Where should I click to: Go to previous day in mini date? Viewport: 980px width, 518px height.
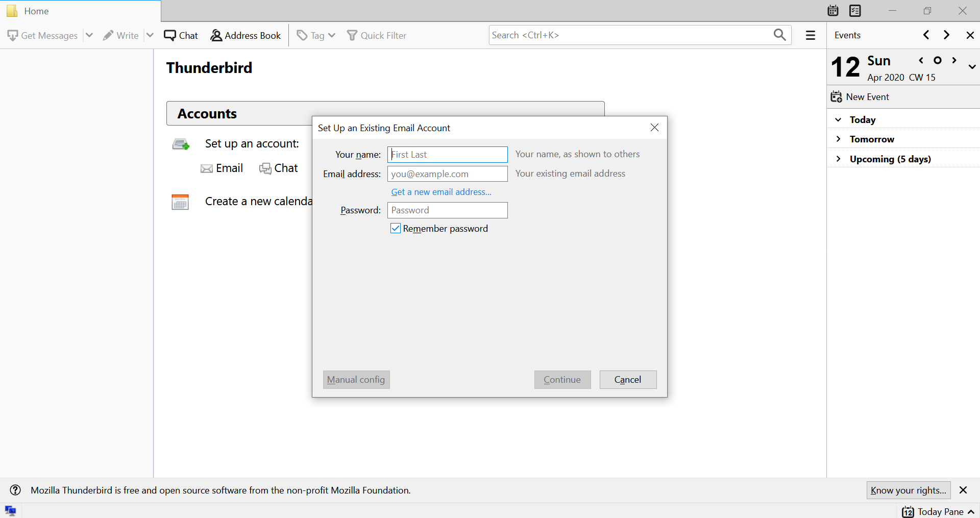921,60
